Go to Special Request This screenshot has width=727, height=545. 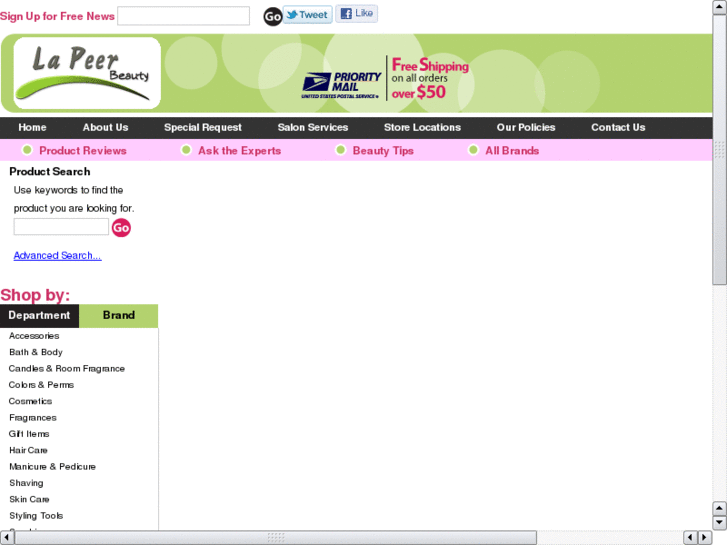[x=203, y=128]
